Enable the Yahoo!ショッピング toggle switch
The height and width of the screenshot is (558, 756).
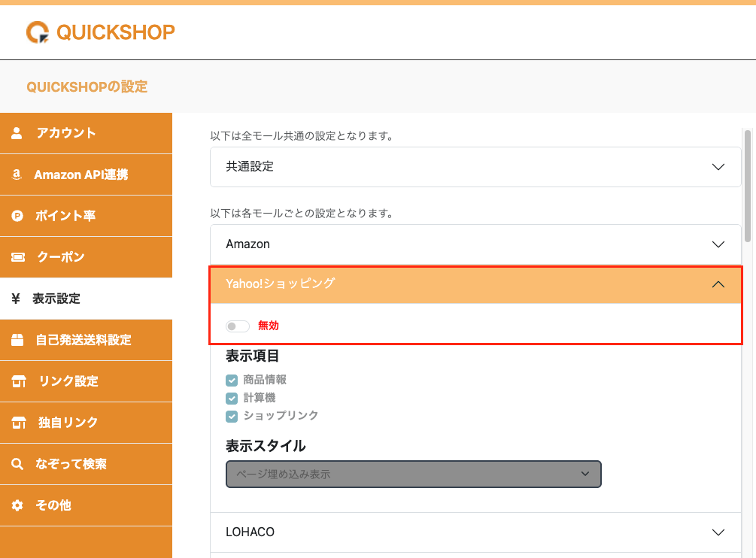238,326
